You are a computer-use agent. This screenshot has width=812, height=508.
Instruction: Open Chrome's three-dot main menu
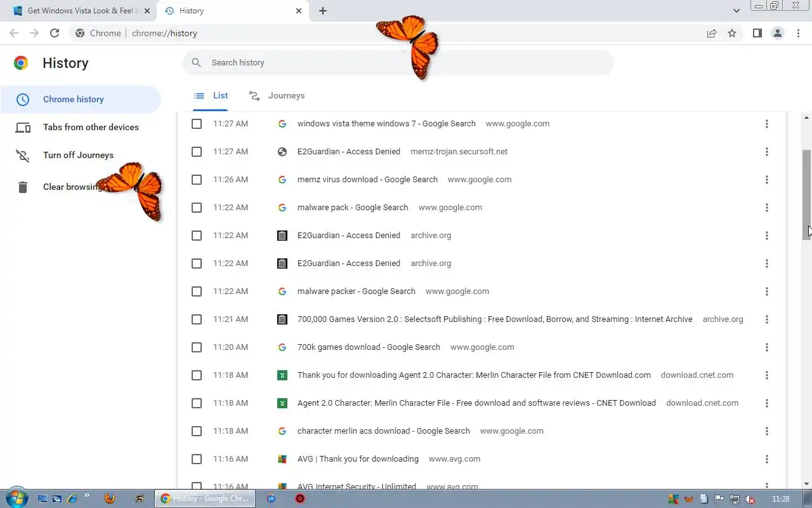[798, 33]
